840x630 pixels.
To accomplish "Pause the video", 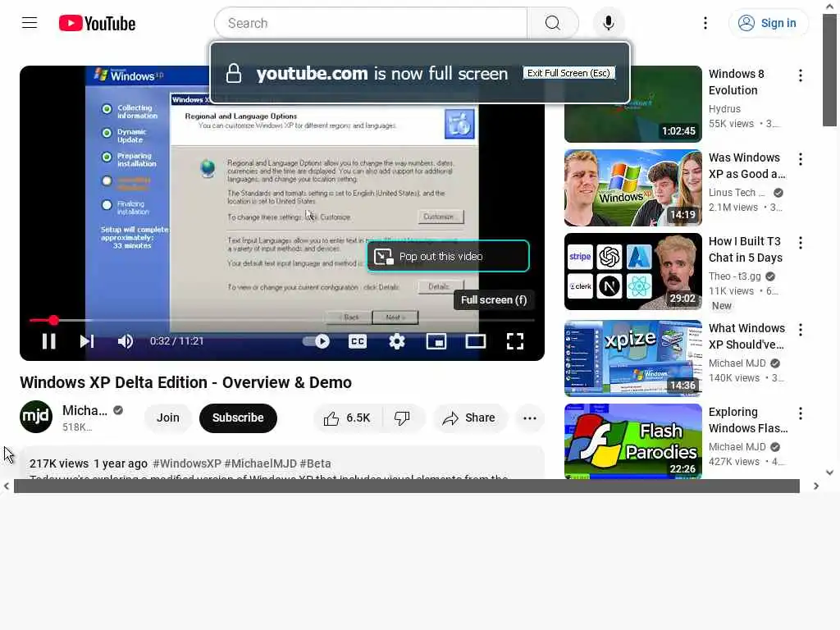I will point(48,341).
